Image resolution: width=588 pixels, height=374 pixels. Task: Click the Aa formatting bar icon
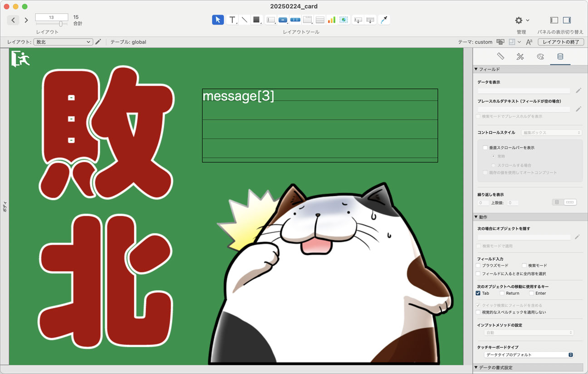[529, 42]
